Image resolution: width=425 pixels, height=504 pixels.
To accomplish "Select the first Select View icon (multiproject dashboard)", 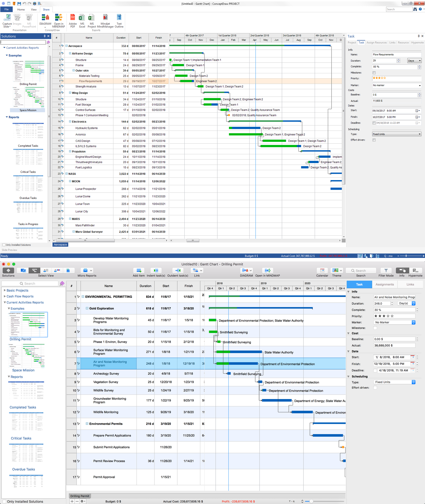I will pos(23,271).
